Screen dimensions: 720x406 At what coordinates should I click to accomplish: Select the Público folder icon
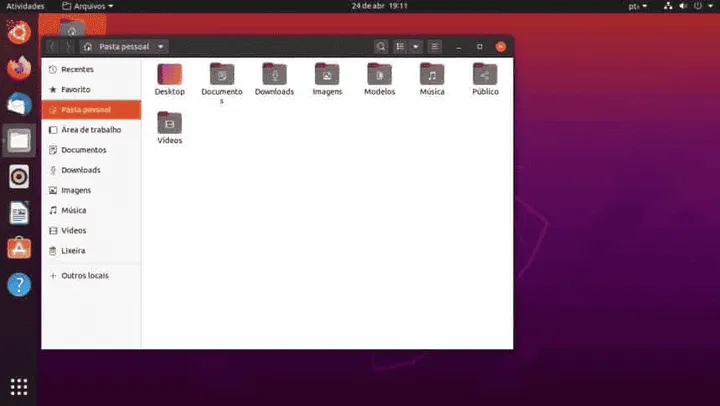[485, 74]
